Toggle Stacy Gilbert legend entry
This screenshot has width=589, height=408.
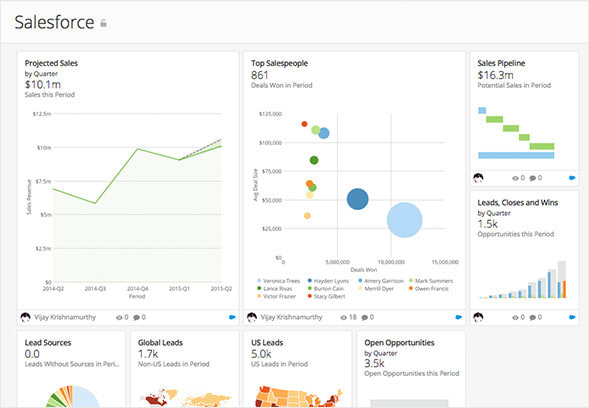pos(326,296)
